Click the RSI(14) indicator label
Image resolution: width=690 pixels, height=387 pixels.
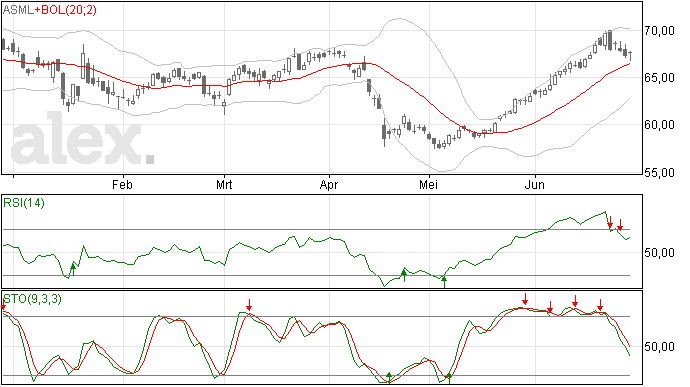point(24,203)
